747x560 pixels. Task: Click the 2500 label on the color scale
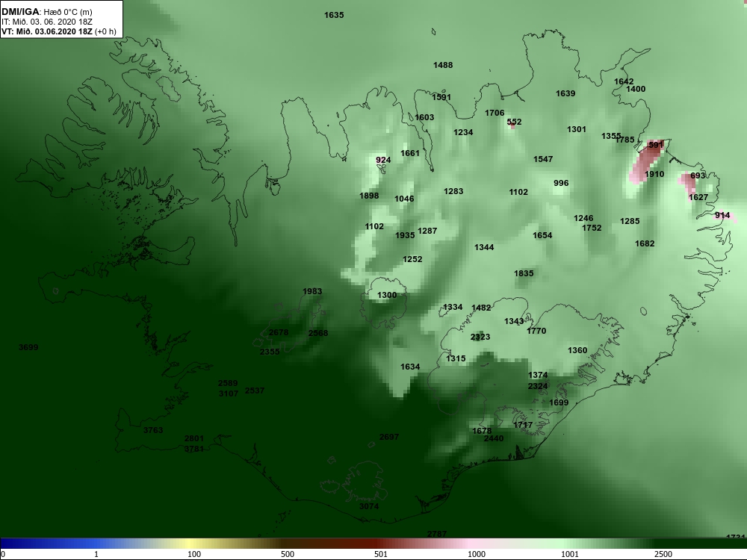pos(663,554)
